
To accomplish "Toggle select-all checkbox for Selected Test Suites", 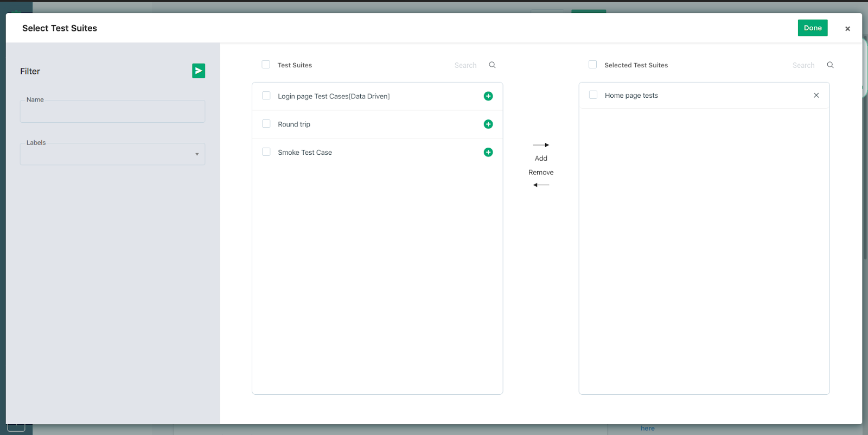I will [593, 65].
